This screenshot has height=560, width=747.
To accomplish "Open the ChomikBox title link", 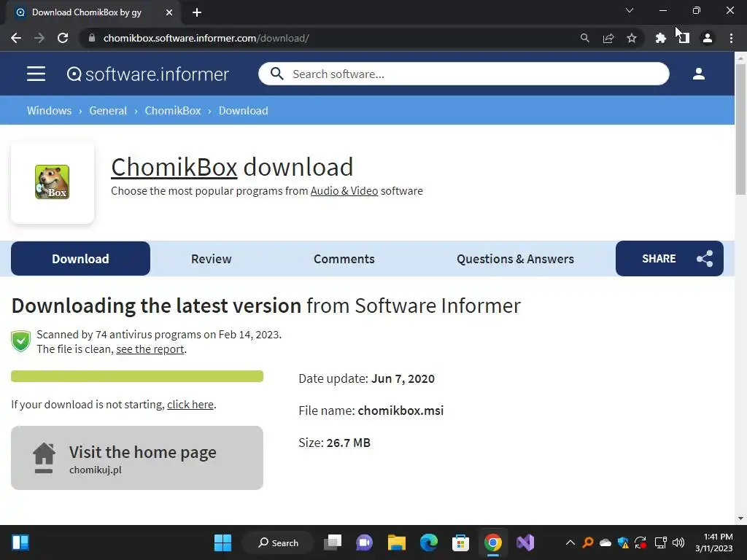I will tap(174, 167).
